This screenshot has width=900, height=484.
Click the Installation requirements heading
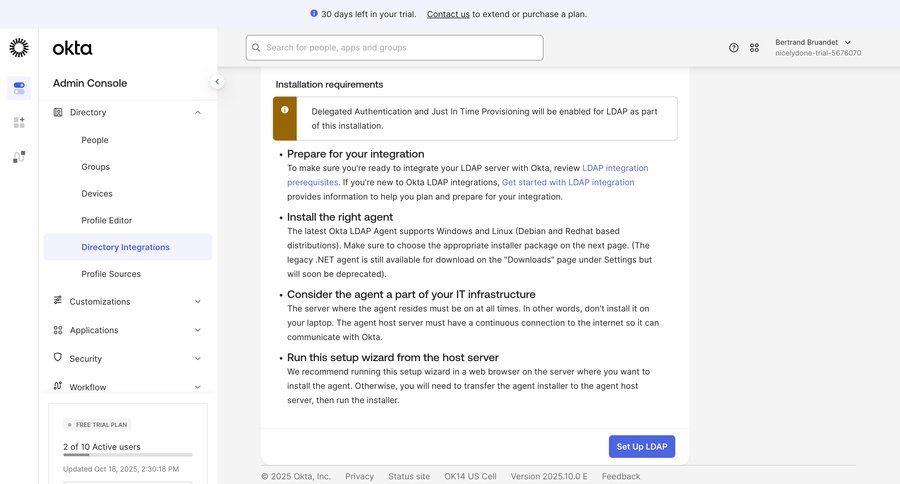point(329,84)
